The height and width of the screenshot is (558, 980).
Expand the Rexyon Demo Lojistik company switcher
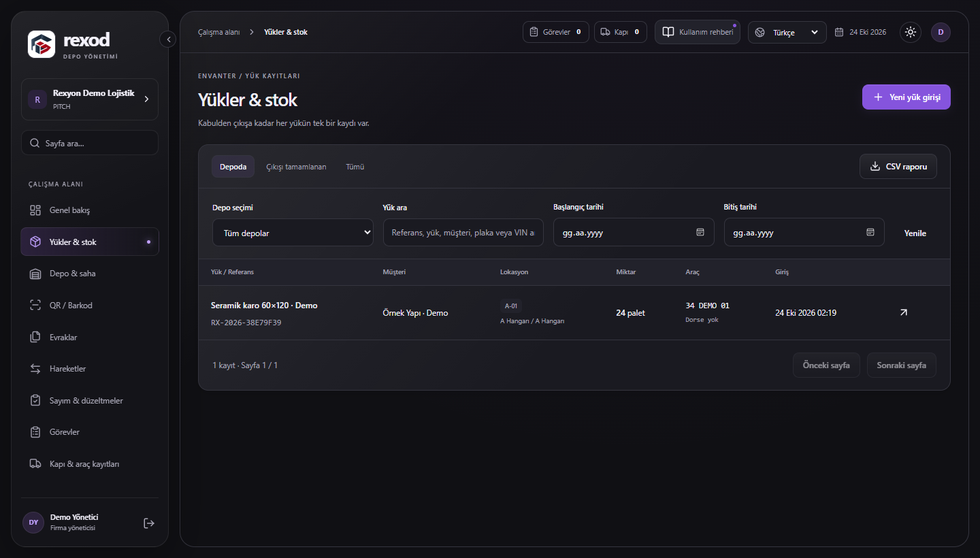click(90, 99)
